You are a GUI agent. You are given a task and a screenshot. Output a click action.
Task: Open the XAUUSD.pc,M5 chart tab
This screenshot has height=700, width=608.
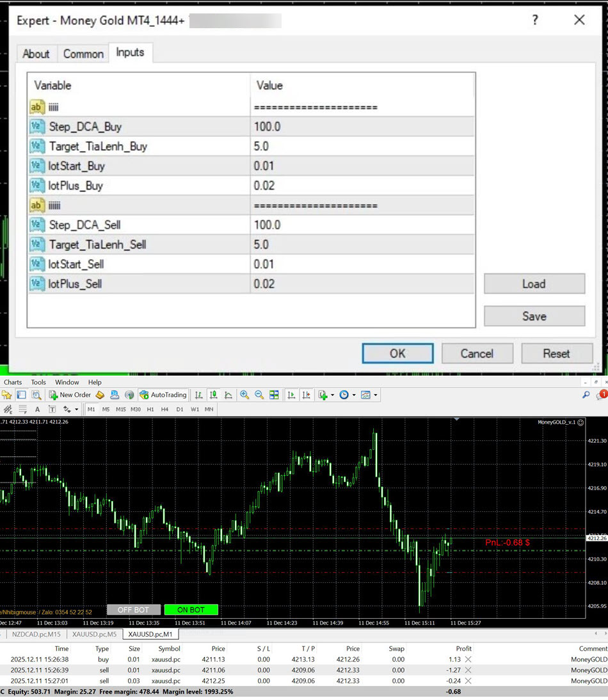[x=94, y=634]
